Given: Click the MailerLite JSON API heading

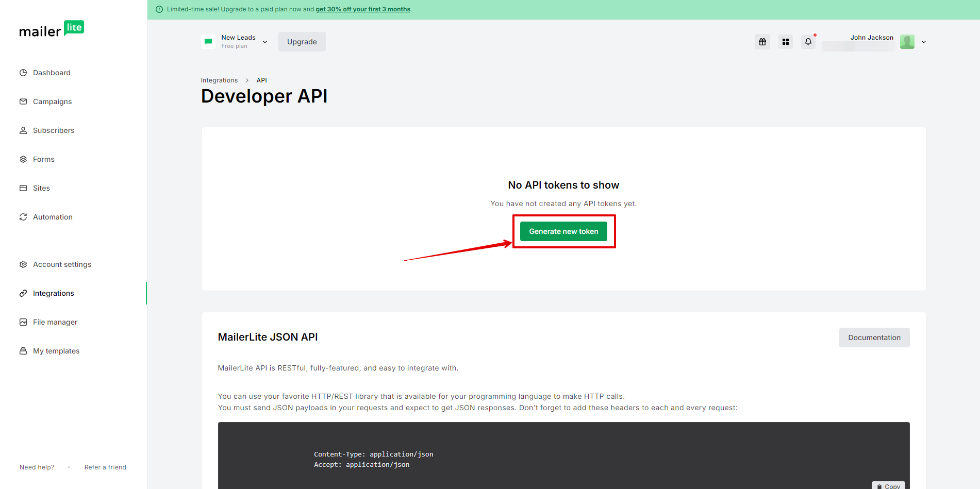Looking at the screenshot, I should tap(268, 337).
